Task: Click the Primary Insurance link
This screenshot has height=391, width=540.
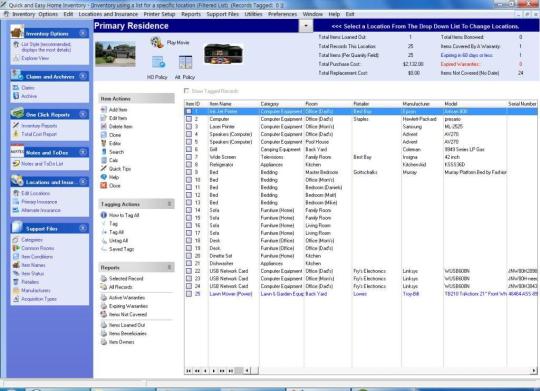Action: 39,202
